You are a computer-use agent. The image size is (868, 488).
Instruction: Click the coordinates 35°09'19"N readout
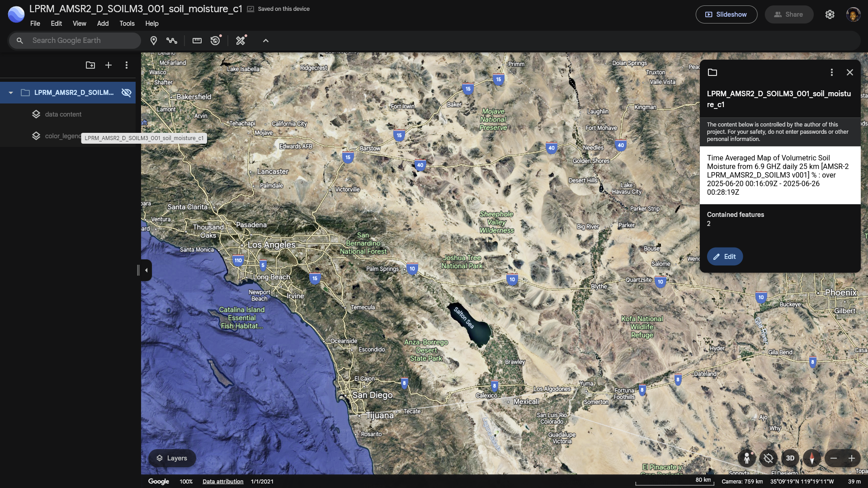(802, 482)
